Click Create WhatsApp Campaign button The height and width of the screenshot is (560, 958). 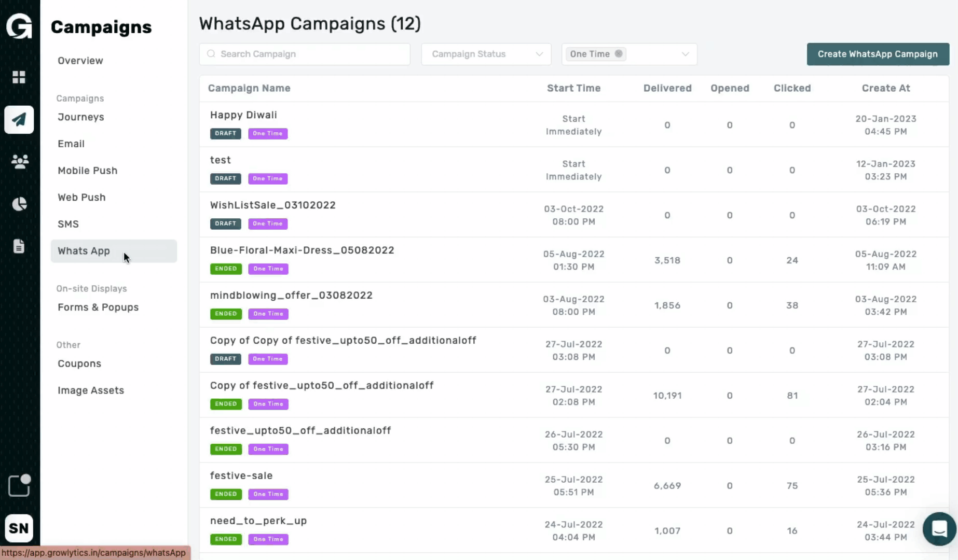click(x=878, y=54)
